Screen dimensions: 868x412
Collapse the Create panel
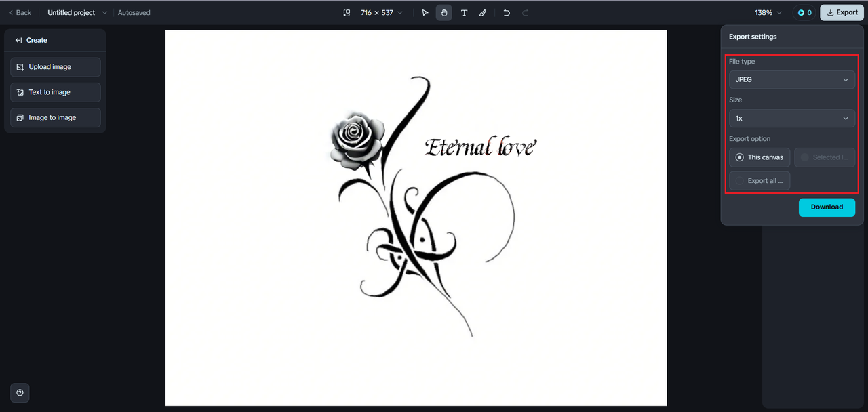19,40
